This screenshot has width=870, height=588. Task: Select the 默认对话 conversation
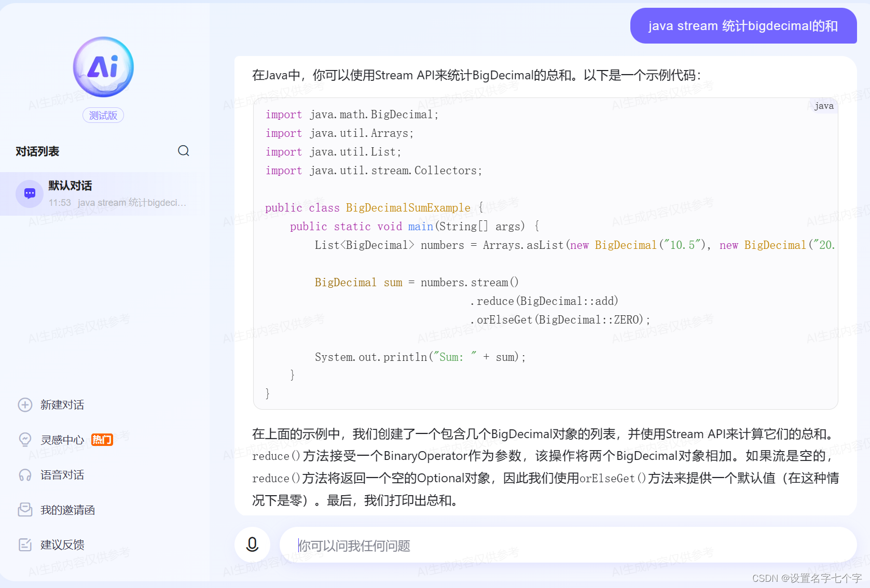(104, 194)
